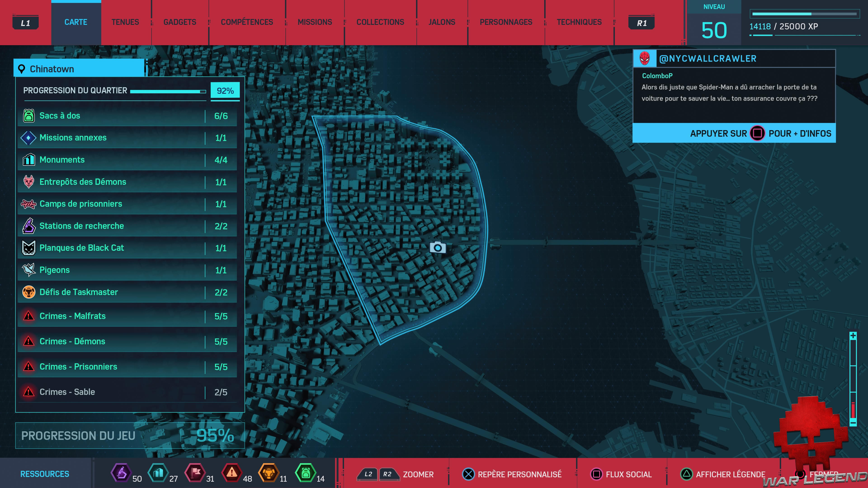Screen dimensions: 868x488
Task: Click the Planques de Black Cat icon
Action: [x=29, y=248]
